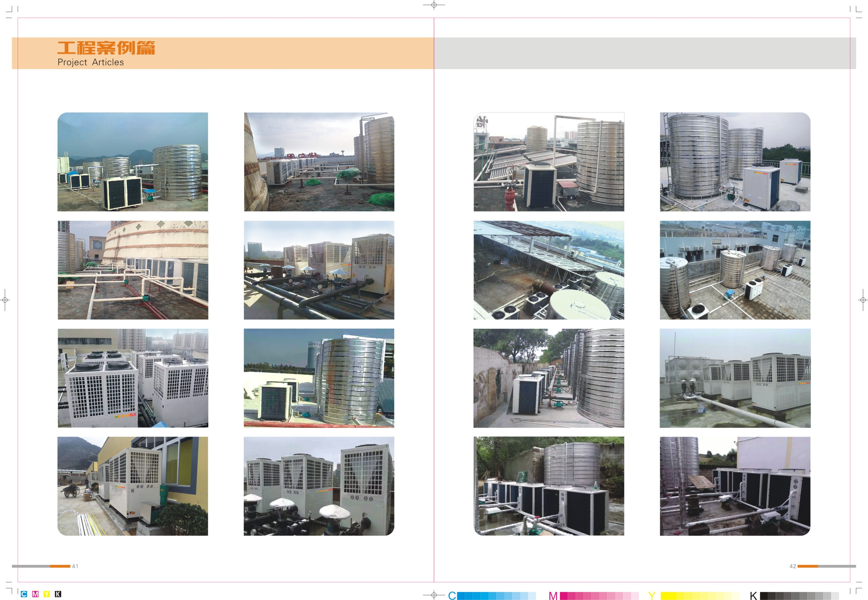
Task: Open photo of units beside yellow building wall
Action: 133,486
